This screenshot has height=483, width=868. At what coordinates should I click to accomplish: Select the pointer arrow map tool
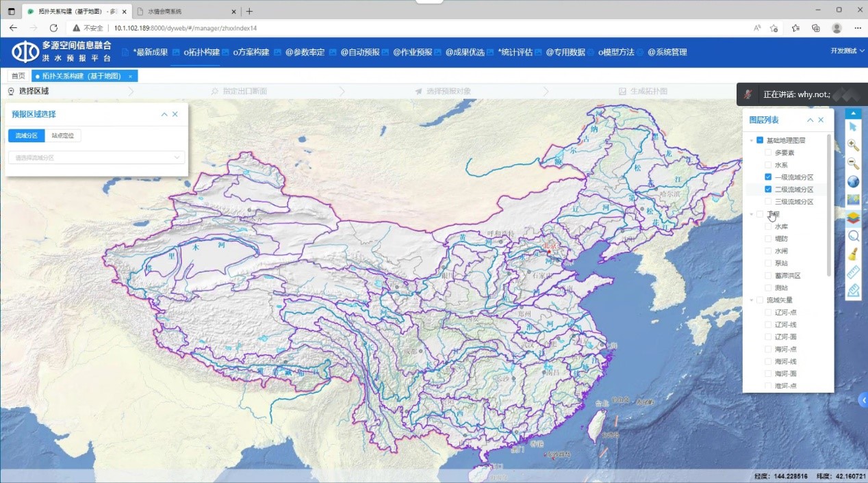pyautogui.click(x=853, y=127)
